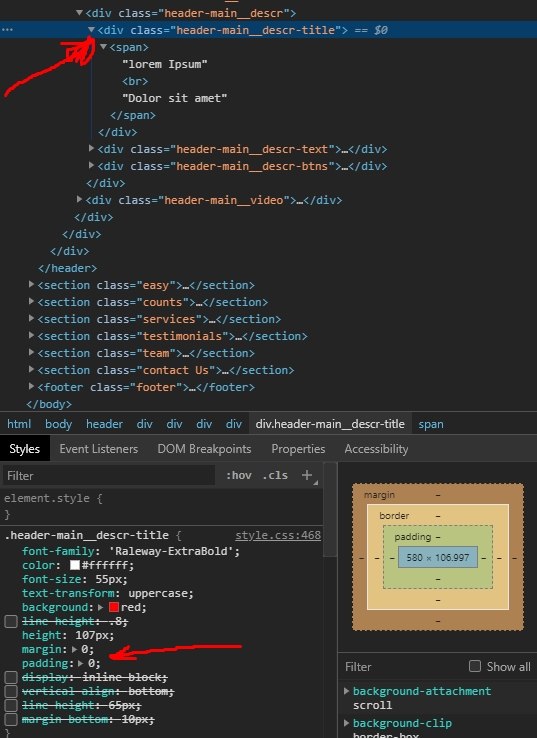Expand the services section node
537x738 pixels.
click(31, 318)
